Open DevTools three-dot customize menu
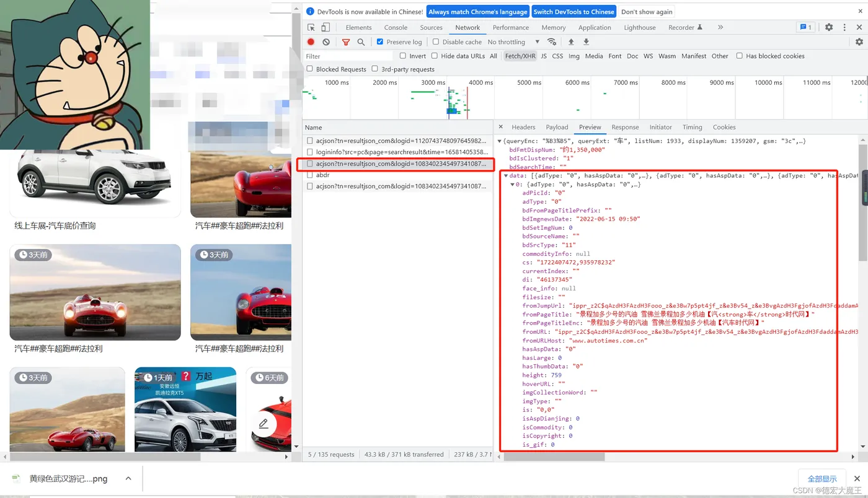Image resolution: width=868 pixels, height=498 pixels. click(x=844, y=27)
